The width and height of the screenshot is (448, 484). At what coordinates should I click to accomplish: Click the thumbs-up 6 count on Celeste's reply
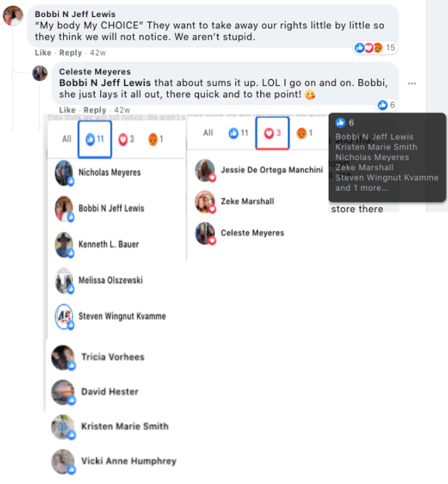(387, 105)
